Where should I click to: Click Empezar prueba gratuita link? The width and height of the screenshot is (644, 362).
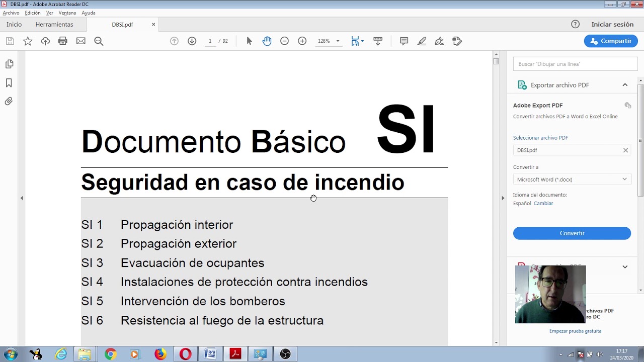click(x=575, y=331)
